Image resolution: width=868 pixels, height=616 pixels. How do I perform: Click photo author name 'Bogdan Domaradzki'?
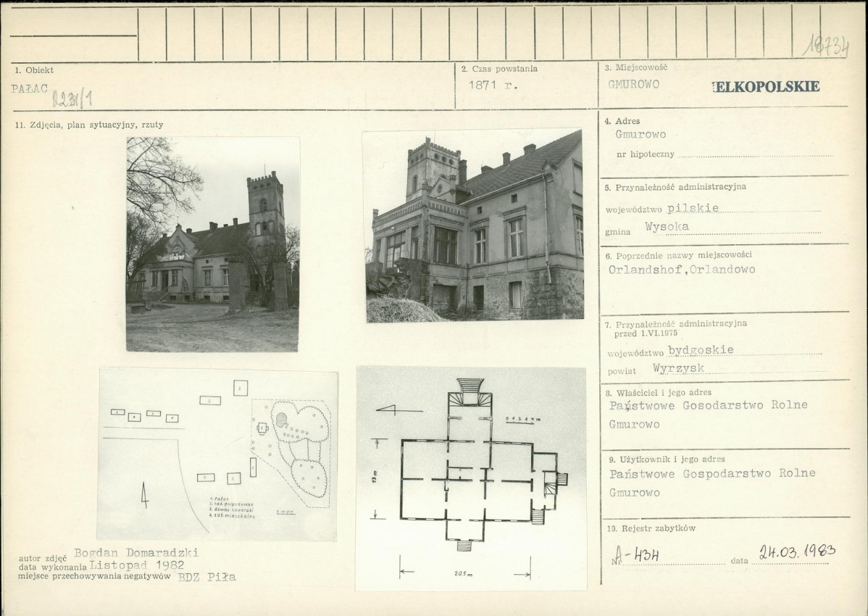point(136,553)
